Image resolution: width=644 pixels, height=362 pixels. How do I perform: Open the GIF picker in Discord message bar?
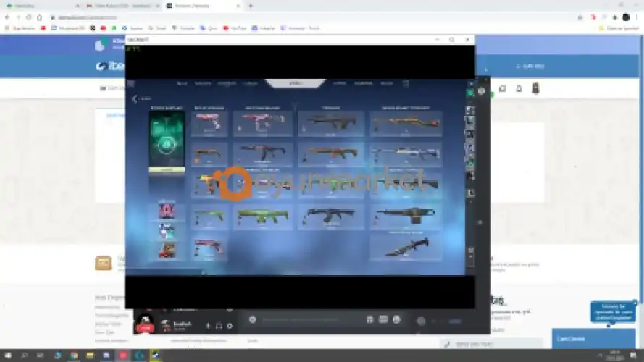(383, 319)
